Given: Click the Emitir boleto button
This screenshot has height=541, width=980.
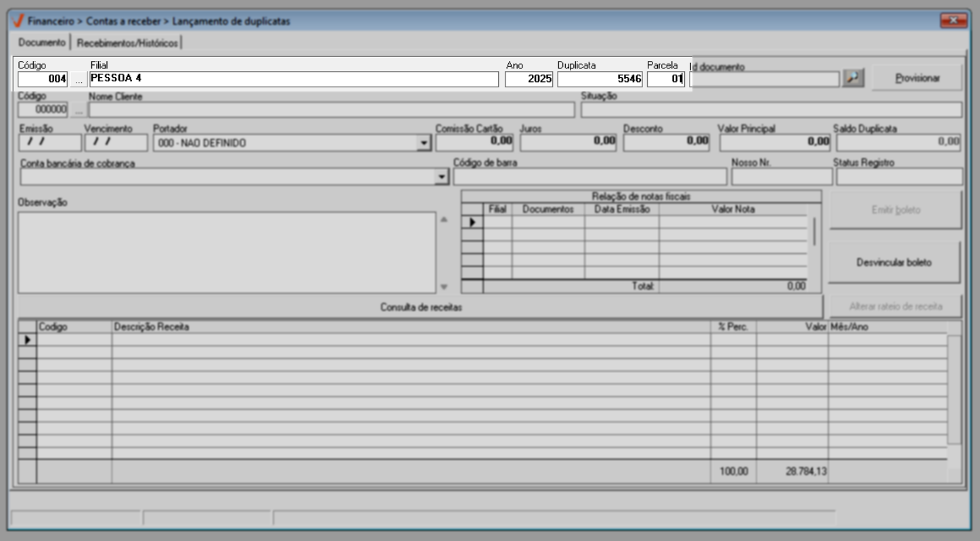Looking at the screenshot, I should point(895,210).
